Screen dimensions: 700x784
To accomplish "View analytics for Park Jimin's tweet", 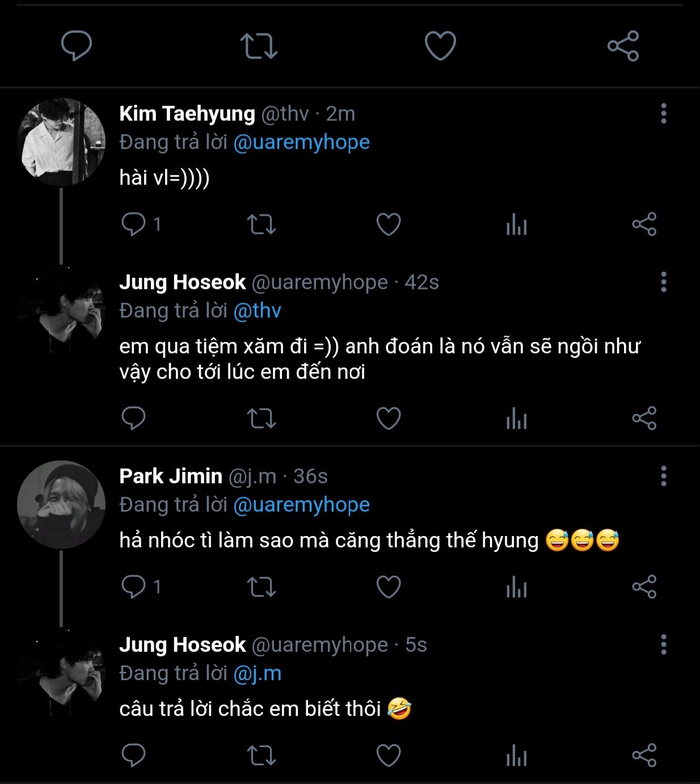I will pos(516,587).
